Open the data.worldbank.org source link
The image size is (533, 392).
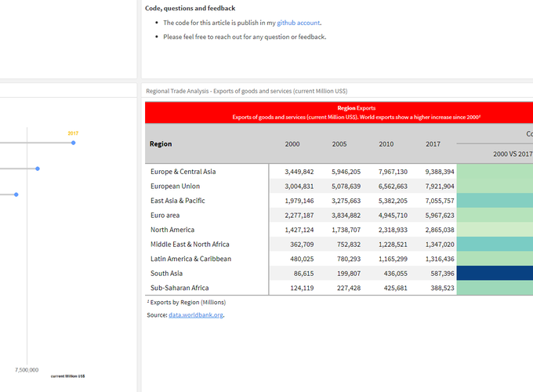tap(196, 315)
